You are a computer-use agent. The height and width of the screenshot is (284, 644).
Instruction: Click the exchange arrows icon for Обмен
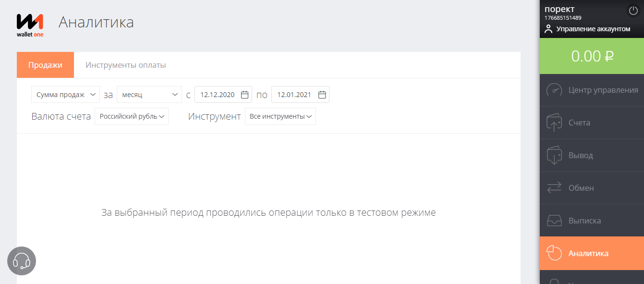tap(554, 188)
